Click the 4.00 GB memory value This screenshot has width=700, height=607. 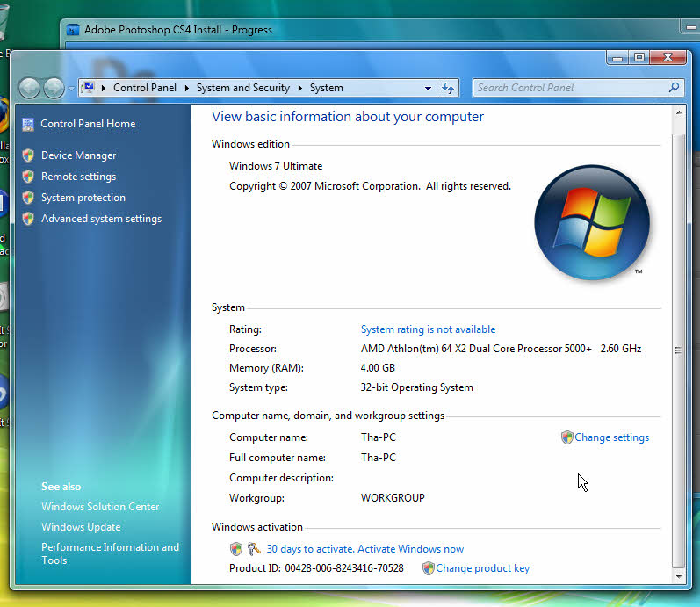[378, 367]
